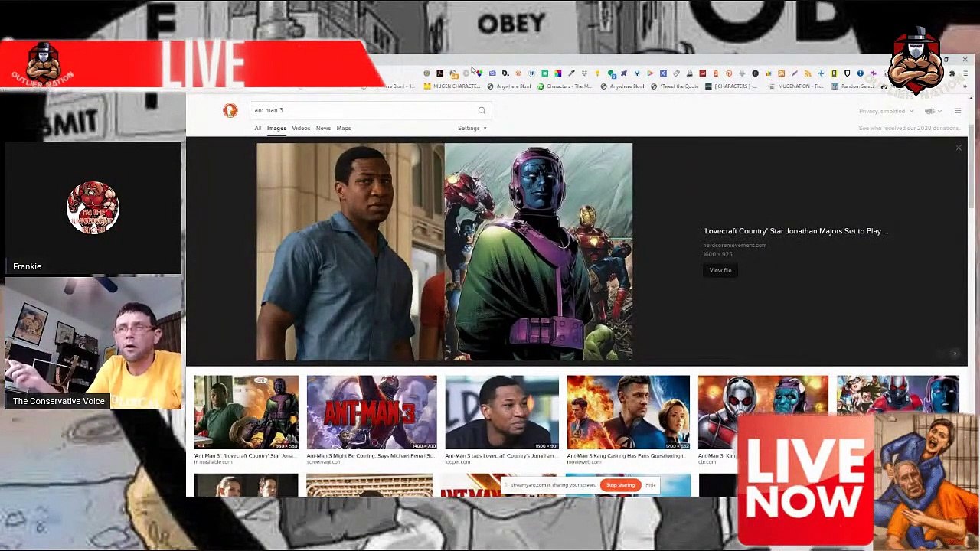Select the Images results tab

pyautogui.click(x=276, y=128)
